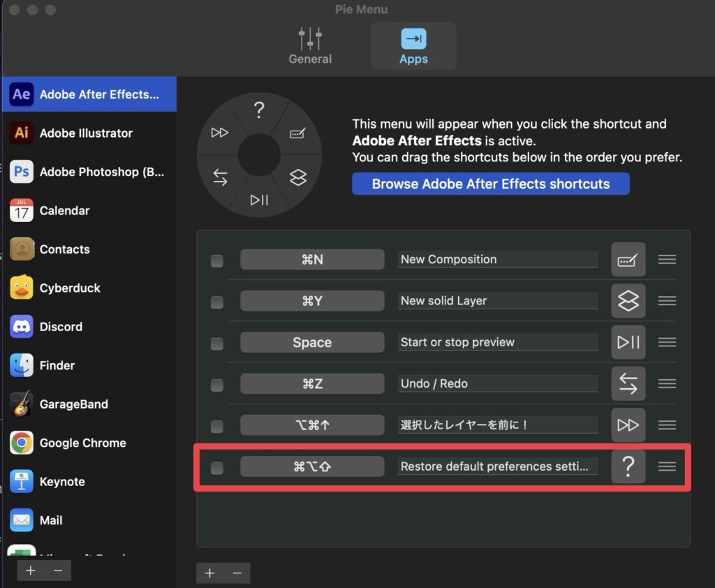Close the Pie Menu window

[14, 10]
